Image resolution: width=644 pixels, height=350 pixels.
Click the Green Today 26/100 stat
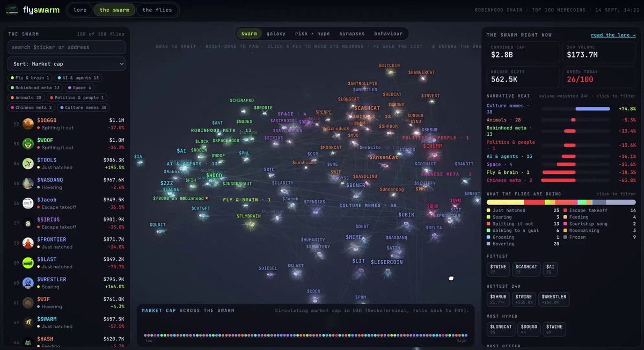[600, 77]
